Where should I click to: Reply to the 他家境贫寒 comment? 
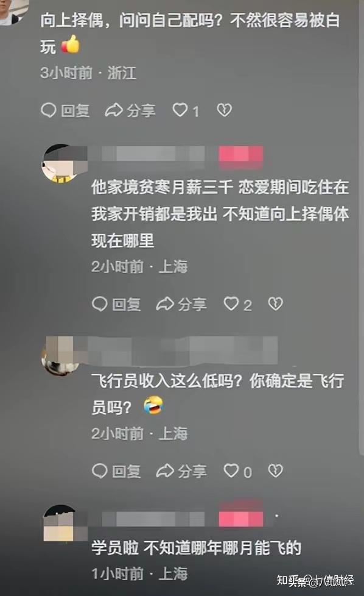pyautogui.click(x=116, y=304)
